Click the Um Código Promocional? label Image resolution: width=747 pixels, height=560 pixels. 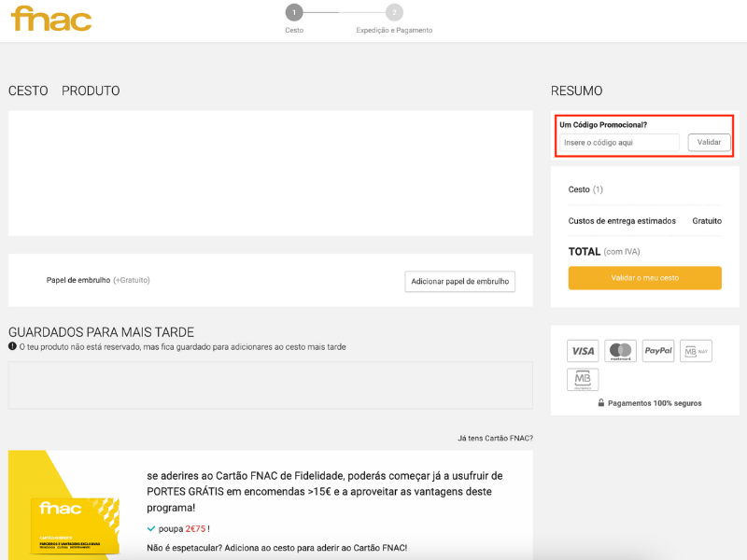coord(603,125)
